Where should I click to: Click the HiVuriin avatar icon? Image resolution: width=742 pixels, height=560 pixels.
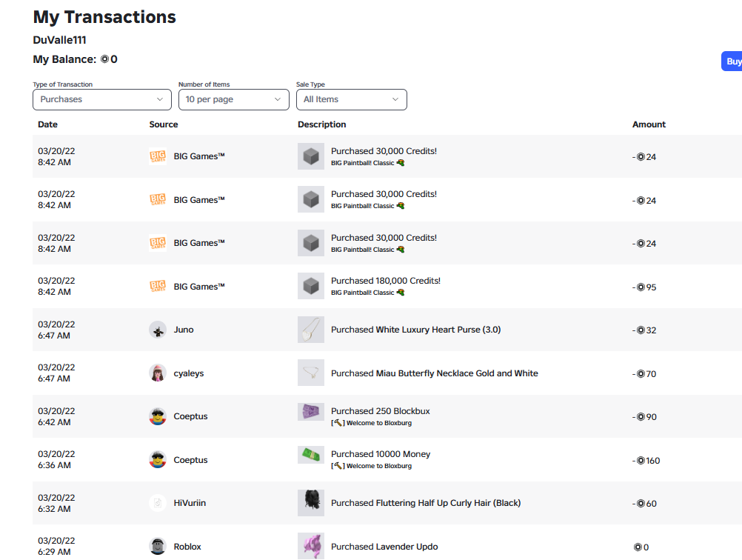[x=158, y=503]
